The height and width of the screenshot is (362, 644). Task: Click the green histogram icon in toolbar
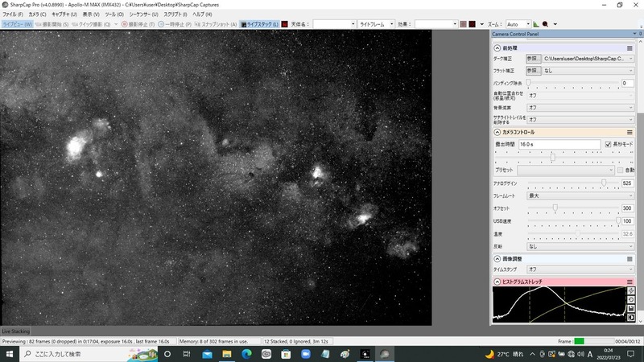pyautogui.click(x=536, y=24)
